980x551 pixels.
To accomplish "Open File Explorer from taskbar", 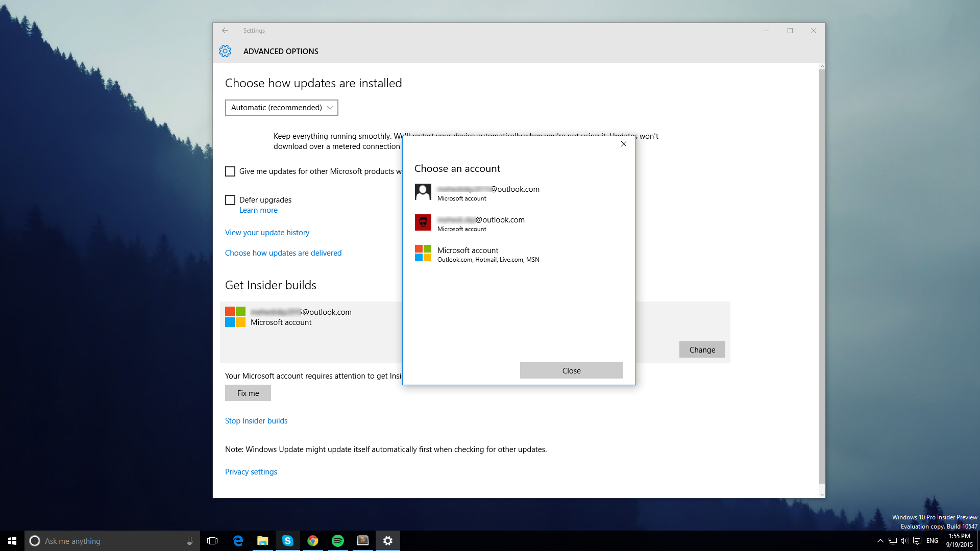I will click(263, 541).
